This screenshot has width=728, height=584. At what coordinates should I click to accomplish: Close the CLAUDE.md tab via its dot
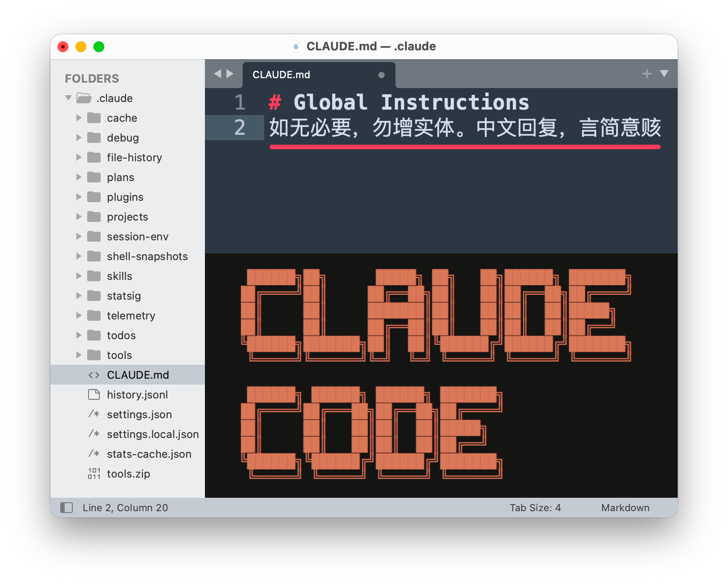click(381, 75)
